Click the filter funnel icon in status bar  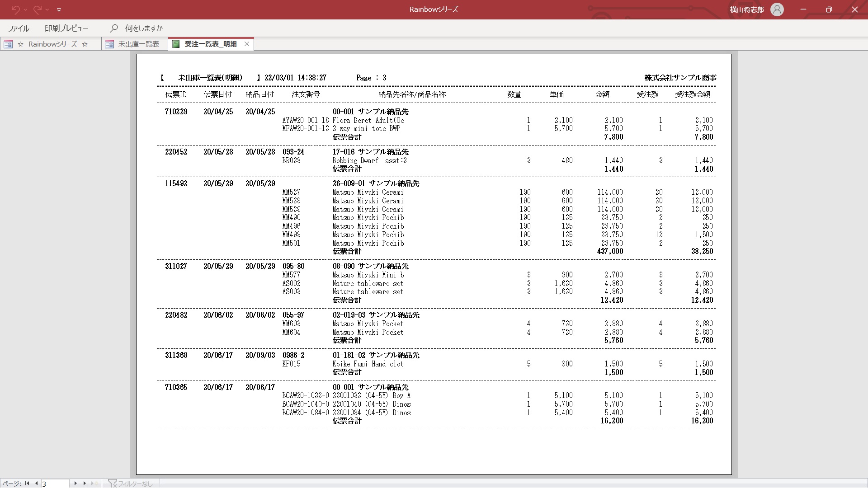112,483
